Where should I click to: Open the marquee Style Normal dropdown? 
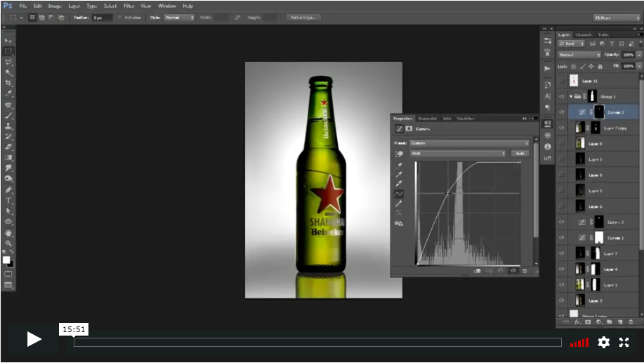coord(179,18)
